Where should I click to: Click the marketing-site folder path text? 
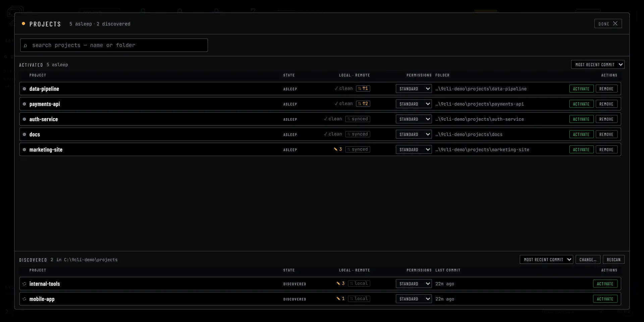(482, 150)
